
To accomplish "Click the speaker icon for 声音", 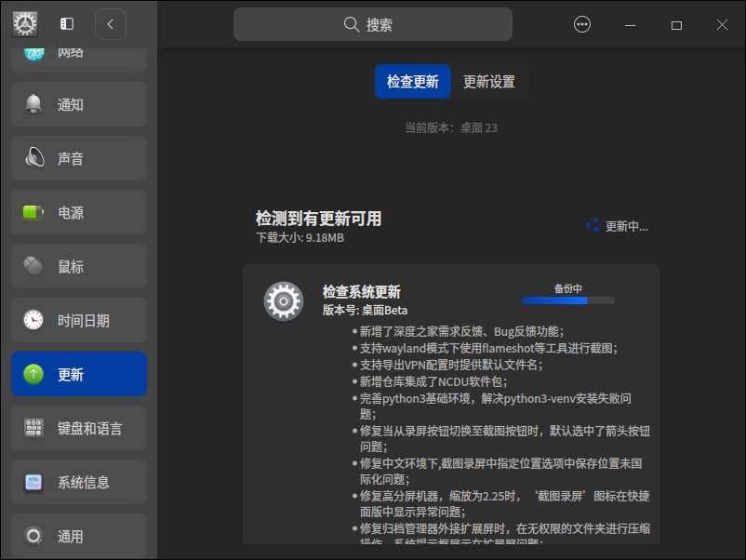I will [x=34, y=158].
